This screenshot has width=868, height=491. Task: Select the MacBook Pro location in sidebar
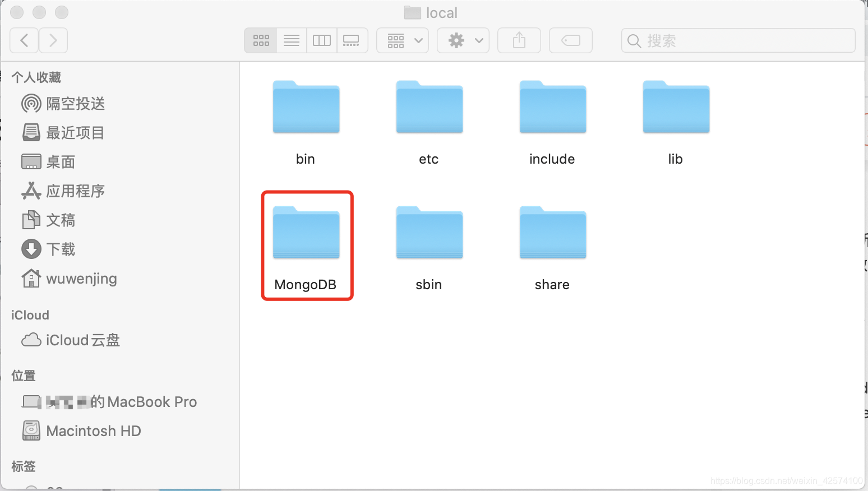109,402
